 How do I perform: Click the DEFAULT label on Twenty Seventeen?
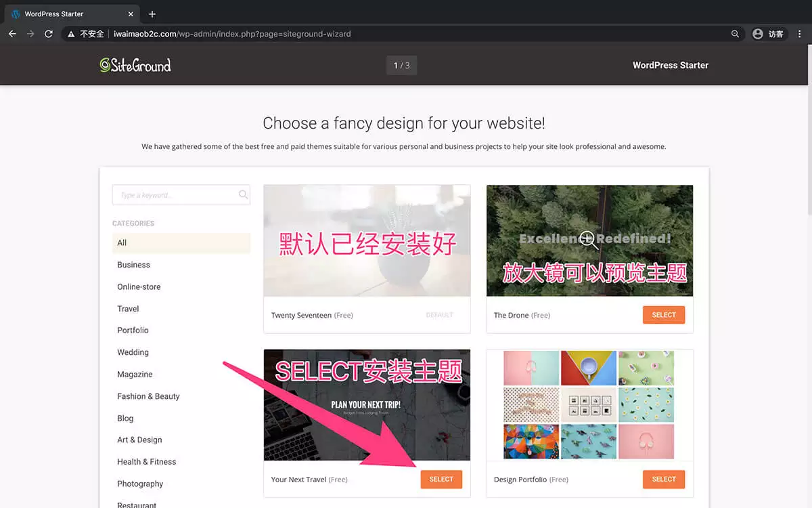(439, 314)
